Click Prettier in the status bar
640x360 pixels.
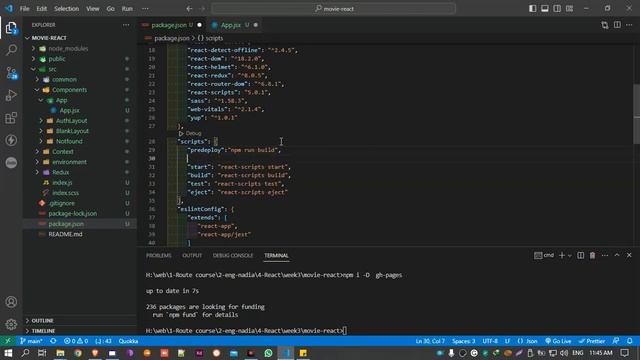click(x=592, y=341)
